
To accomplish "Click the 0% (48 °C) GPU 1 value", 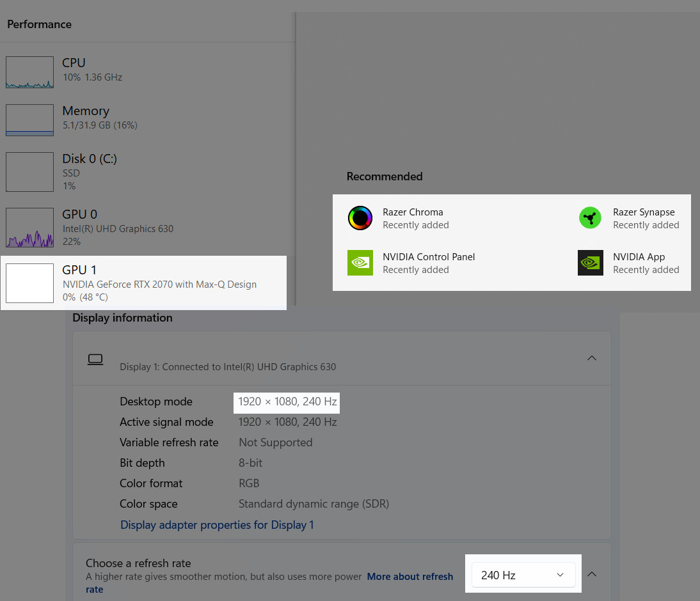I will coord(85,297).
